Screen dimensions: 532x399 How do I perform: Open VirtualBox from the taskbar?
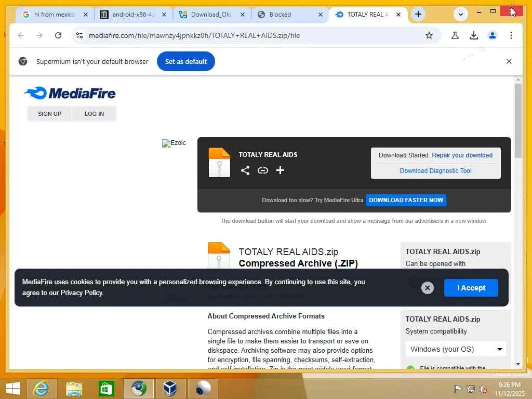(x=170, y=389)
